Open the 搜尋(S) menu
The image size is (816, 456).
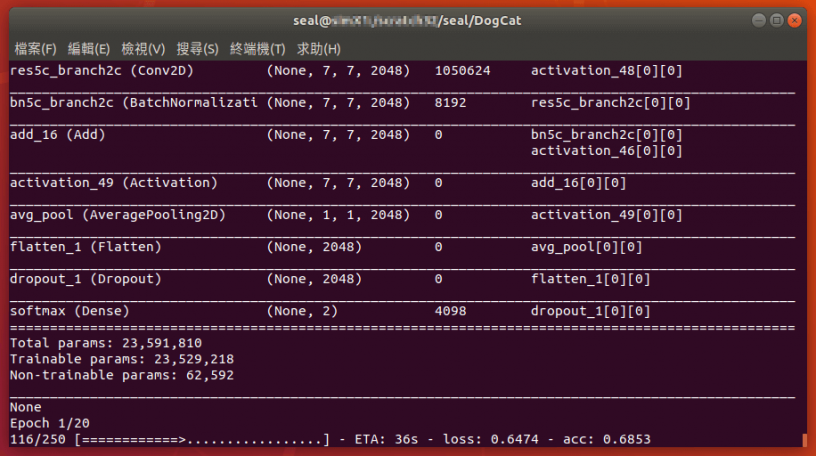[197, 49]
